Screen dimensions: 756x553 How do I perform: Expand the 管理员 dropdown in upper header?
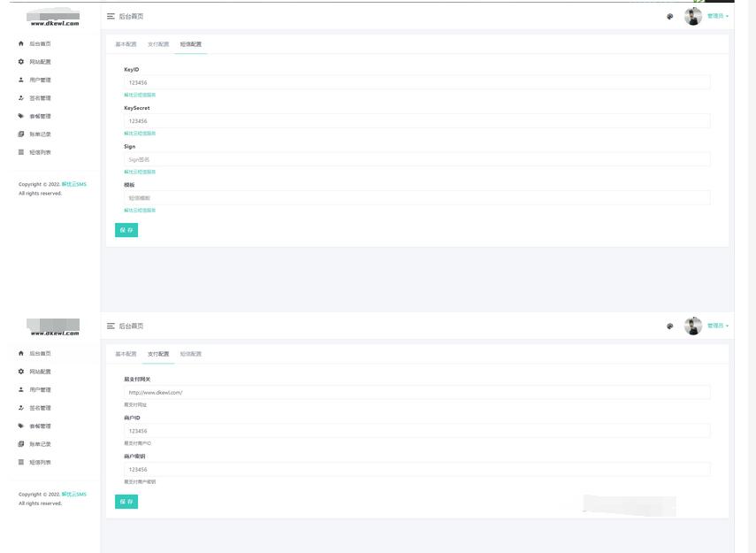point(717,17)
